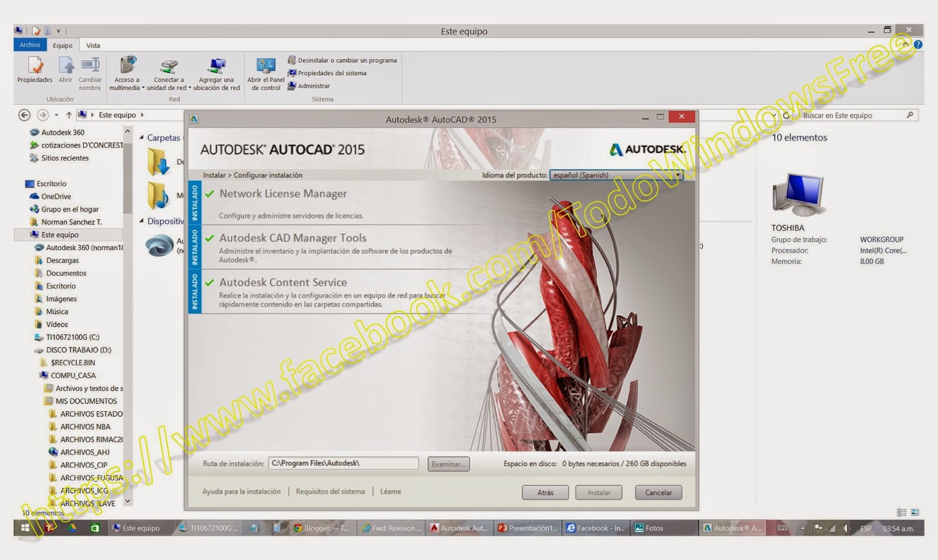This screenshot has height=560, width=938.
Task: Open Acceso a multimedia in ribbon
Action: 127,74
